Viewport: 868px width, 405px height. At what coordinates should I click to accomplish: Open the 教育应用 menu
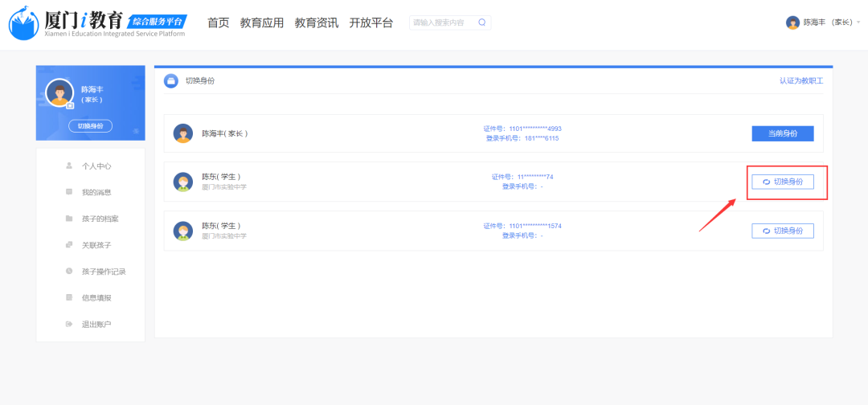[262, 22]
